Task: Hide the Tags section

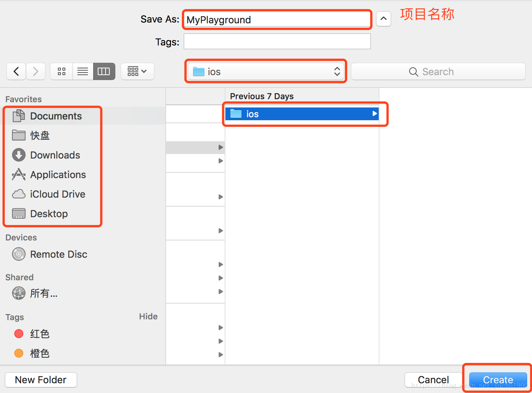Action: (148, 316)
